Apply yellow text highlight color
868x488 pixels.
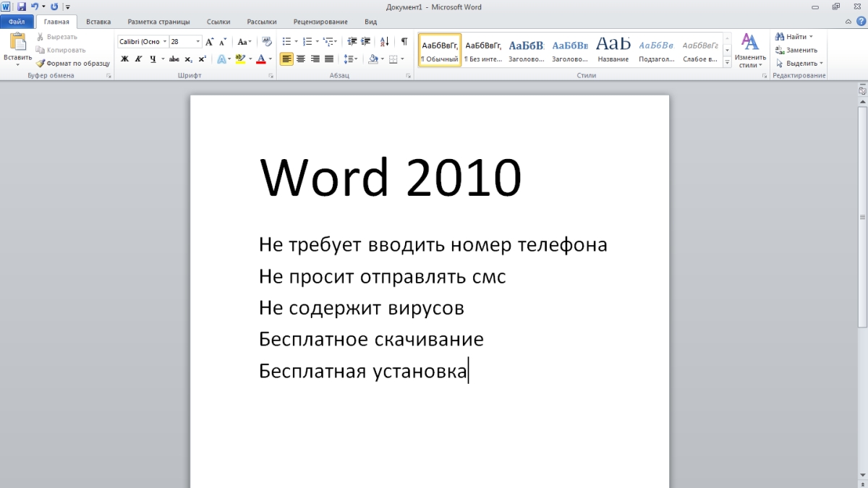241,59
